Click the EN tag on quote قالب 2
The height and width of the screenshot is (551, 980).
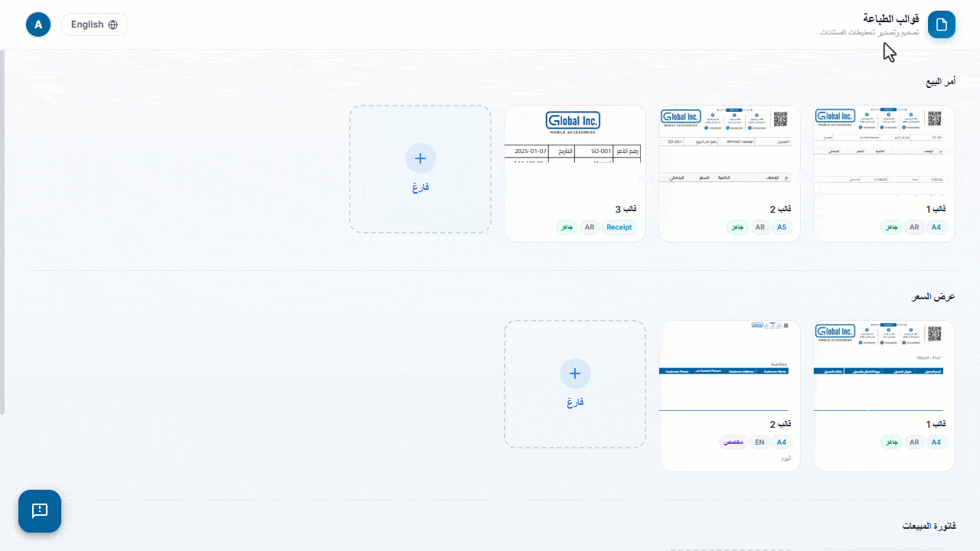(759, 442)
